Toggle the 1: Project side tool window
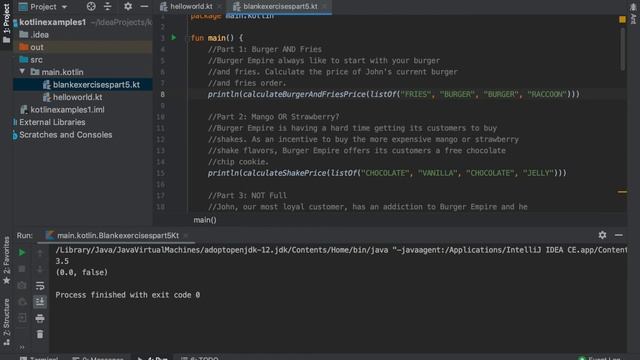The width and height of the screenshot is (640, 360). 6,23
